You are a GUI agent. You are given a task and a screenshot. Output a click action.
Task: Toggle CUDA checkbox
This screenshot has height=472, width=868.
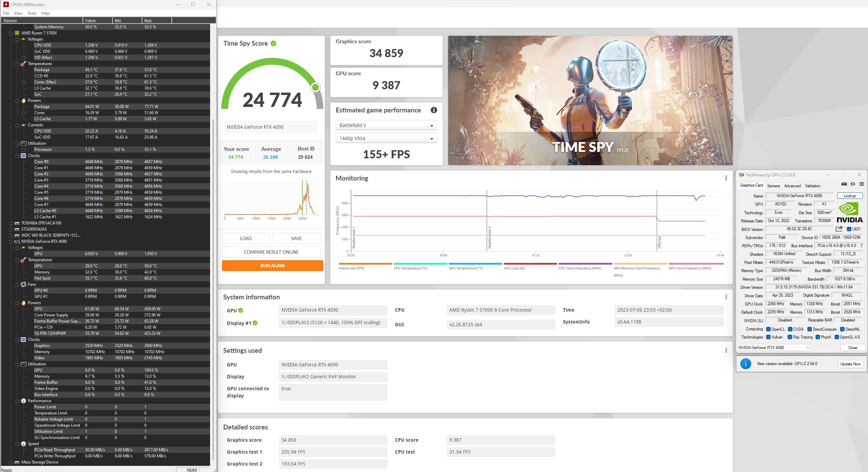[x=790, y=329]
